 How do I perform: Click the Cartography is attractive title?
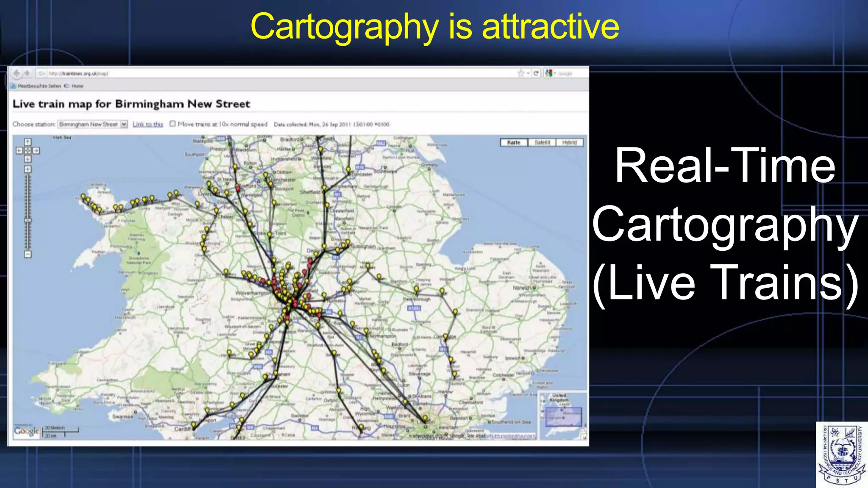[435, 27]
